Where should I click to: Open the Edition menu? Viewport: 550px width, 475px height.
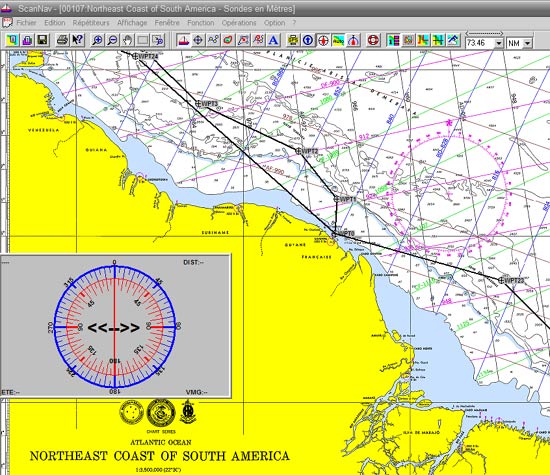(55, 23)
